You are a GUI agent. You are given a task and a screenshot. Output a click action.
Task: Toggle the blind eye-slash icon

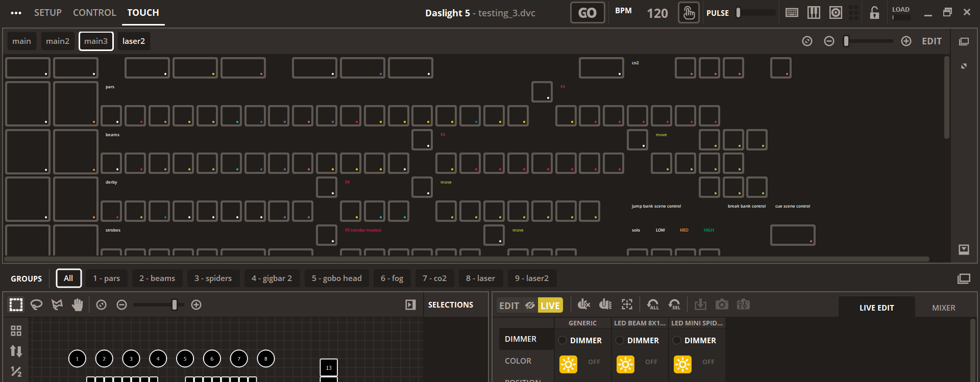[x=530, y=305]
